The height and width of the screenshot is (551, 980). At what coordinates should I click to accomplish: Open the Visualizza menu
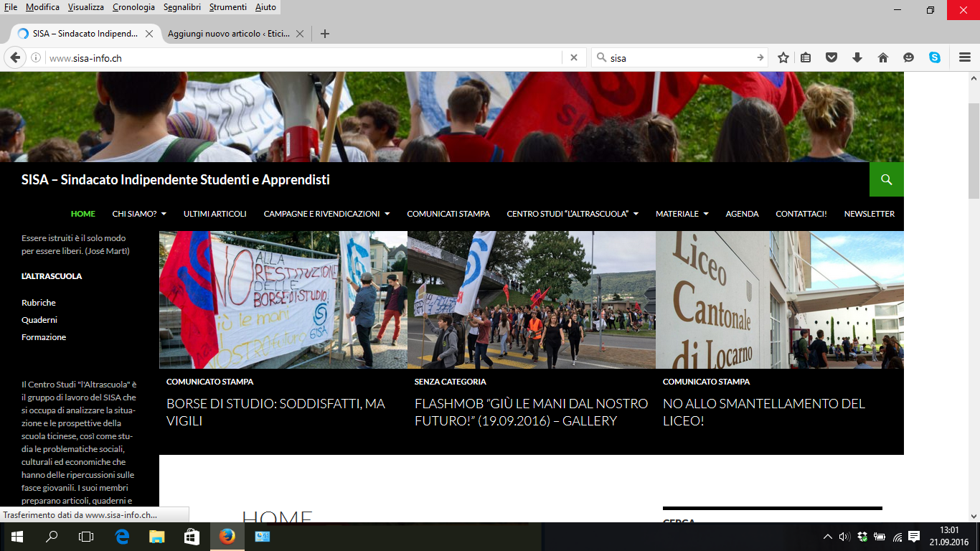[86, 7]
